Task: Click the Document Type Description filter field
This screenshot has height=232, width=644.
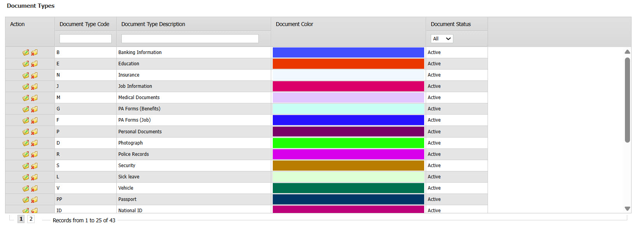Action: pos(190,38)
